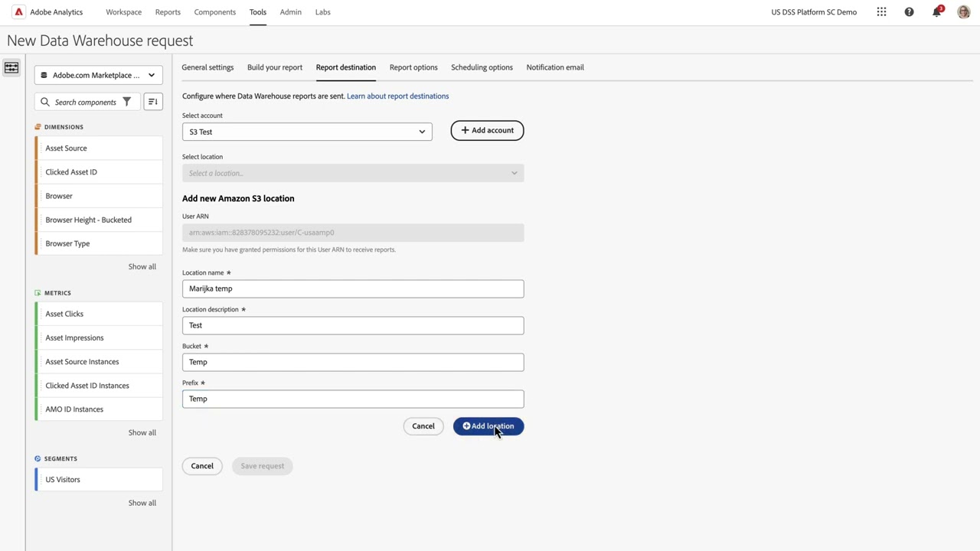Click the Bucket input field

coord(353,362)
